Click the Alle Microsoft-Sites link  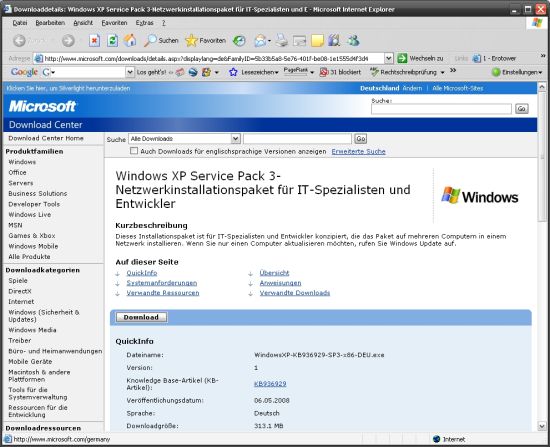[457, 88]
